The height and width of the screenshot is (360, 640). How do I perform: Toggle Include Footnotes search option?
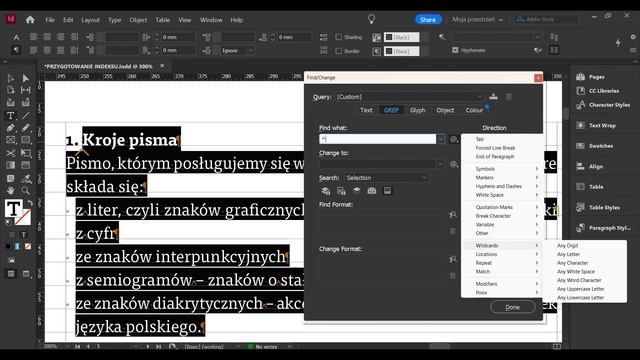pyautogui.click(x=387, y=191)
